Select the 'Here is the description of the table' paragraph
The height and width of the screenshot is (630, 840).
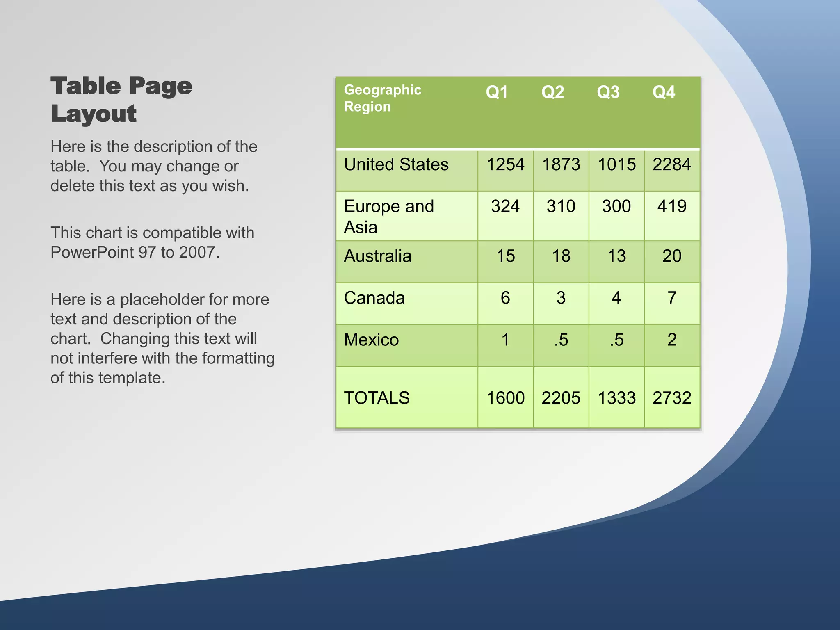(x=154, y=166)
